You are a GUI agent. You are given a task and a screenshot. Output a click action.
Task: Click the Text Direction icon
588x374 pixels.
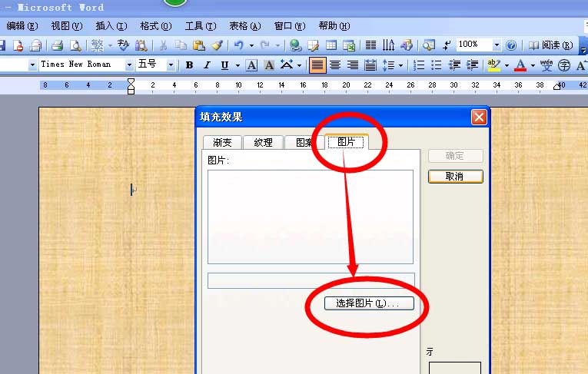(388, 45)
